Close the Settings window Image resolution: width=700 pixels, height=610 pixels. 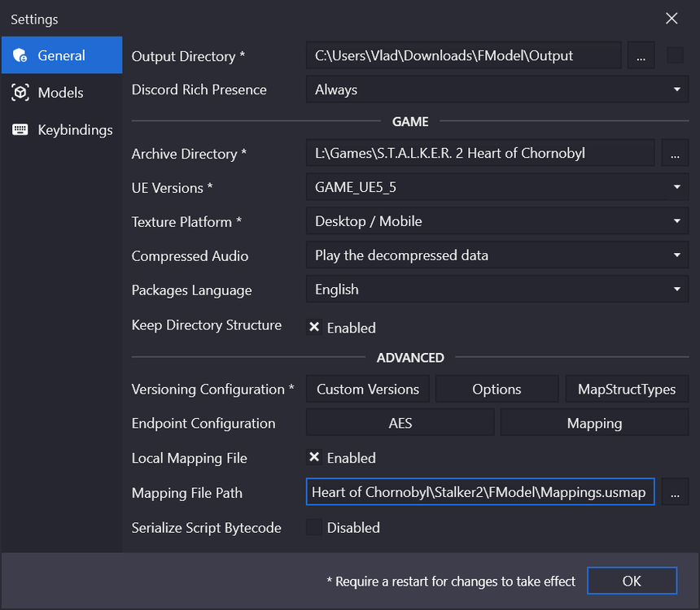672,19
